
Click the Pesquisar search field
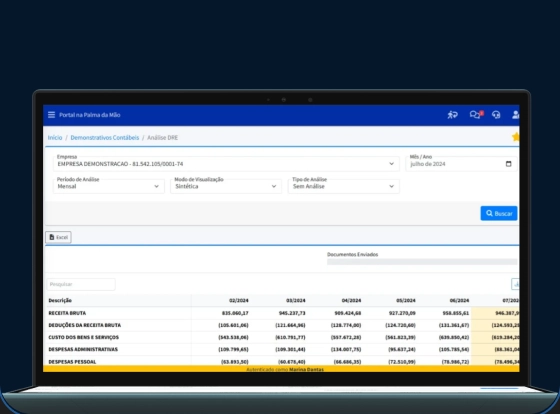coord(81,284)
